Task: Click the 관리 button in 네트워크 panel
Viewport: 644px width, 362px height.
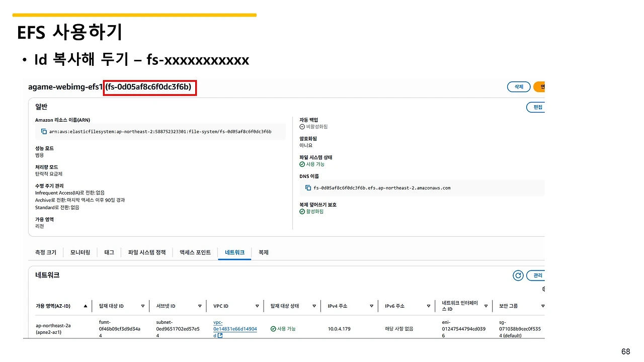Action: 536,276
